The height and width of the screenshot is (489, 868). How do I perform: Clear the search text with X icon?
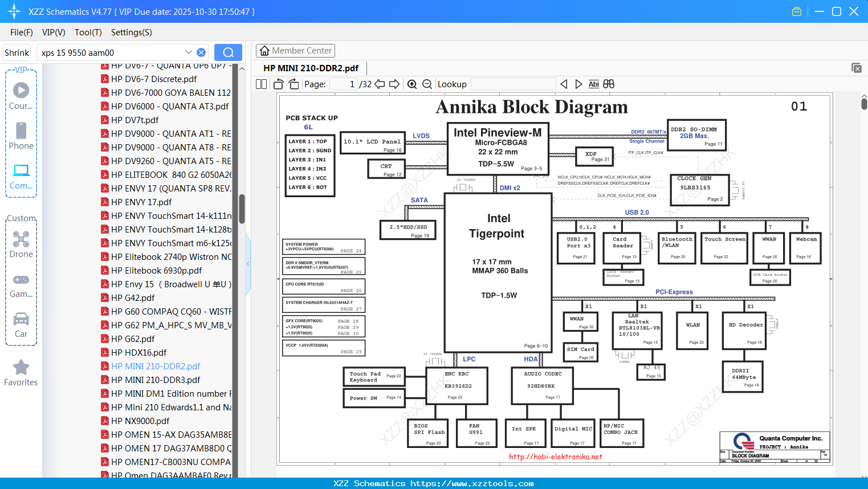201,52
